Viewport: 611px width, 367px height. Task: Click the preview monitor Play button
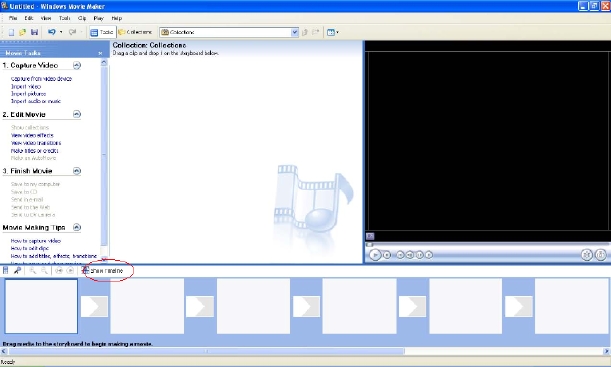tap(375, 255)
